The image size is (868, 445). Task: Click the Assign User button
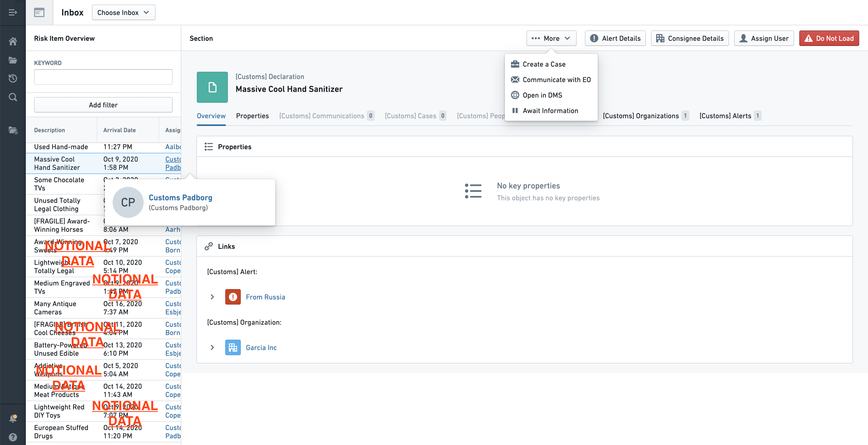pyautogui.click(x=764, y=38)
